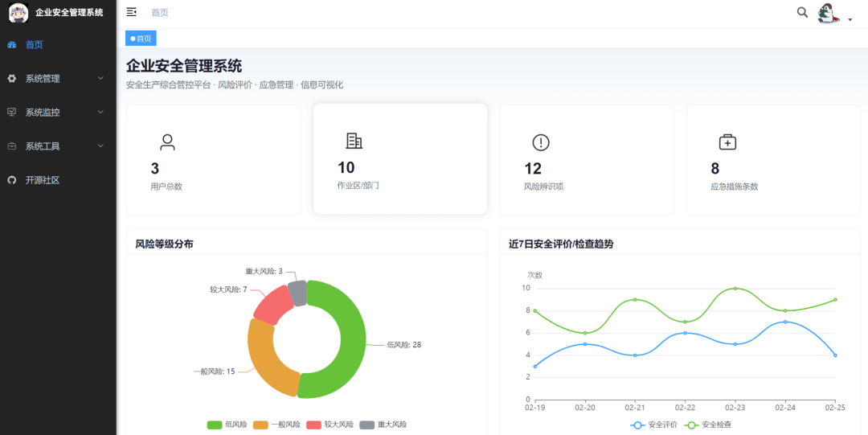Viewport: 868px width, 435px height.
Task: Toggle 一般风险 legend item
Action: point(276,425)
